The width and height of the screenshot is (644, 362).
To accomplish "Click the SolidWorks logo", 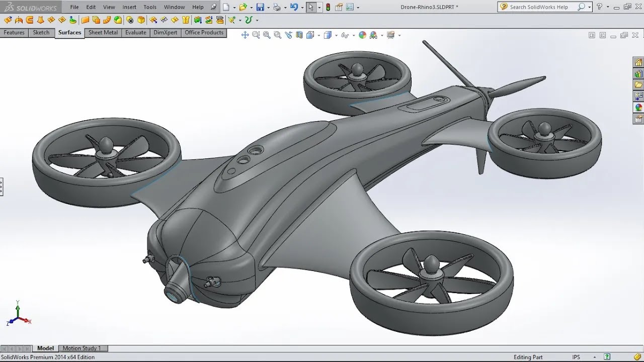I will [30, 7].
